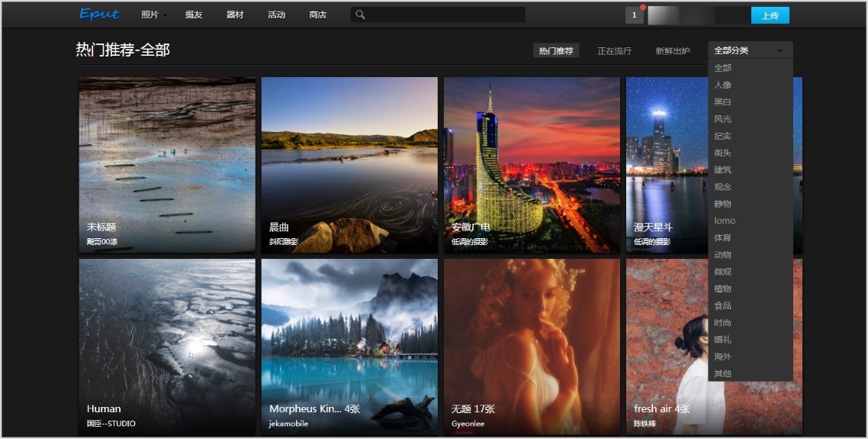
Task: Visit author 低调的摄影 under 安徽广电
Action: pyautogui.click(x=469, y=242)
